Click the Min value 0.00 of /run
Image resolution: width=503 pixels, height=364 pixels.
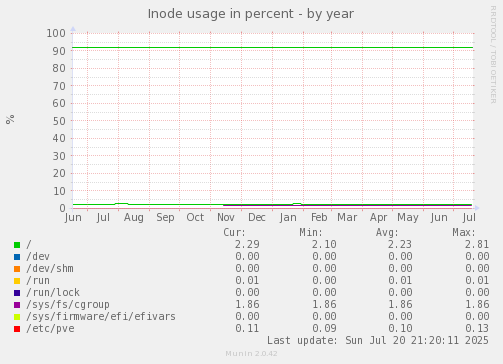coord(324,280)
